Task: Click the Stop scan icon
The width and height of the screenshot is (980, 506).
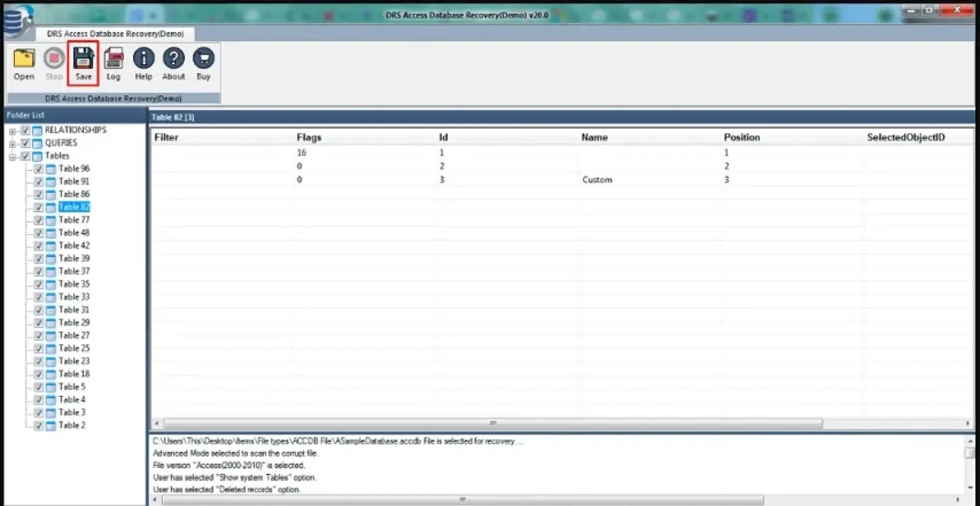Action: pos(53,63)
